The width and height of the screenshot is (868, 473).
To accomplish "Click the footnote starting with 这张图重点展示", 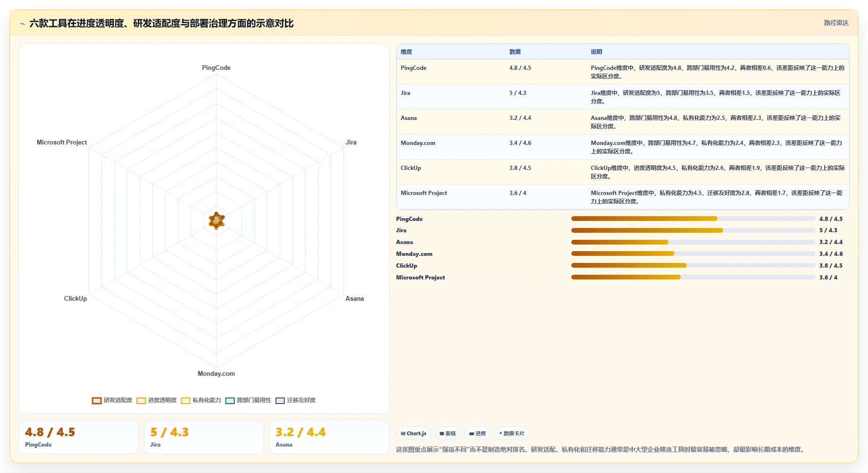I will click(601, 449).
